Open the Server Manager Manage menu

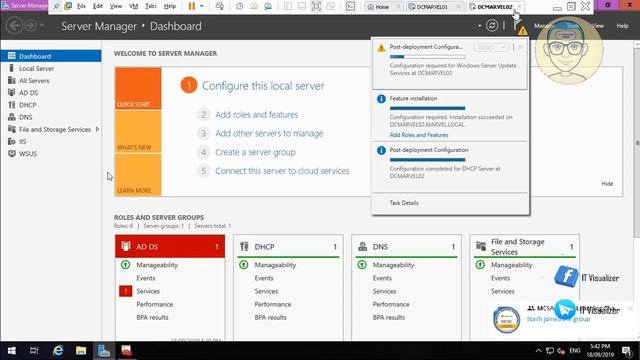(x=543, y=26)
